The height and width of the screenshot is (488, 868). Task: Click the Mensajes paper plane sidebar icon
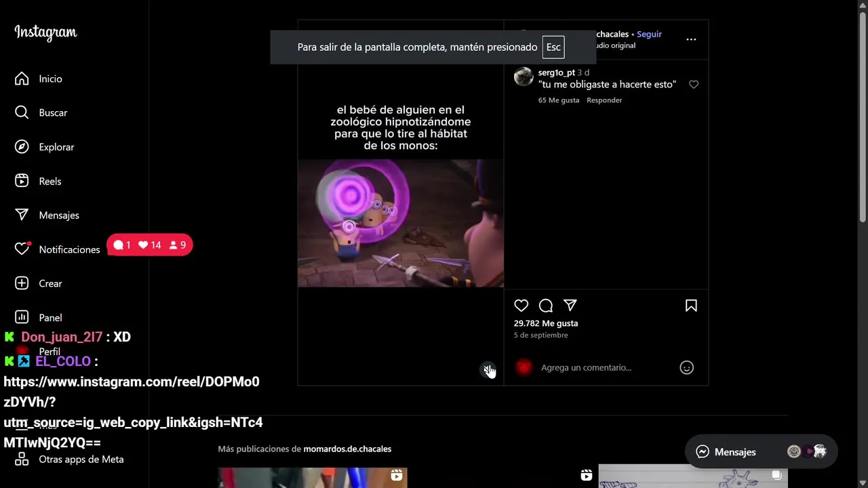tap(22, 215)
